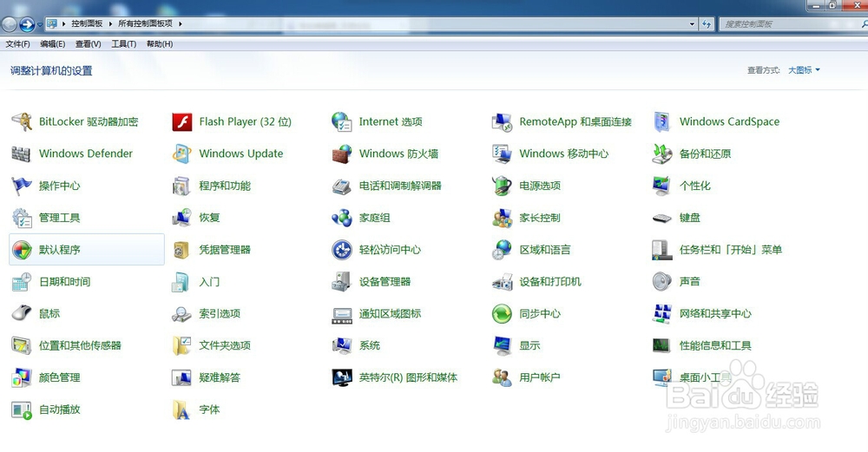Open 声音 speaker icon

point(662,282)
